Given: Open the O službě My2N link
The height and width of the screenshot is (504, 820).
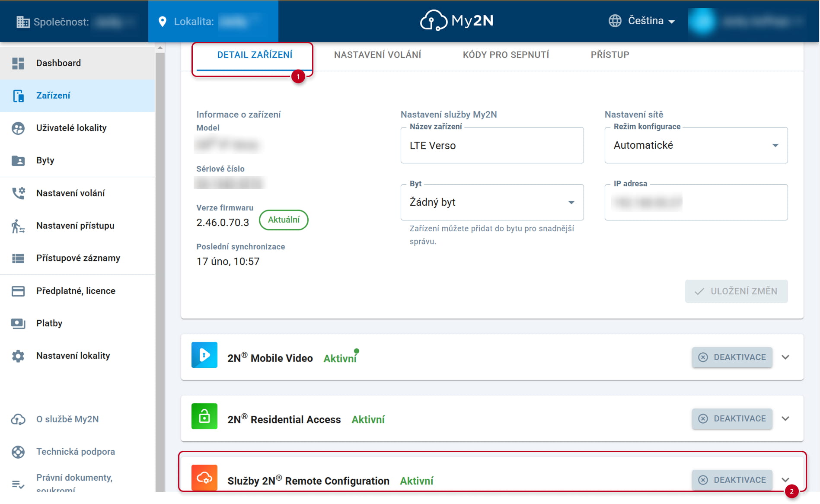Looking at the screenshot, I should tap(77, 419).
